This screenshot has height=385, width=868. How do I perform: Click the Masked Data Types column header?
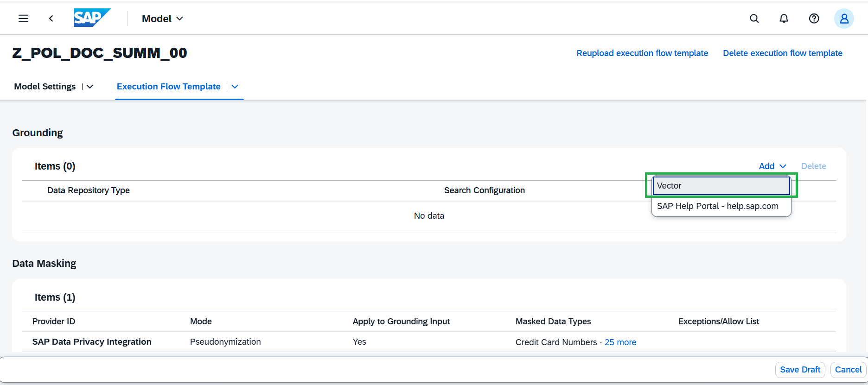tap(553, 322)
